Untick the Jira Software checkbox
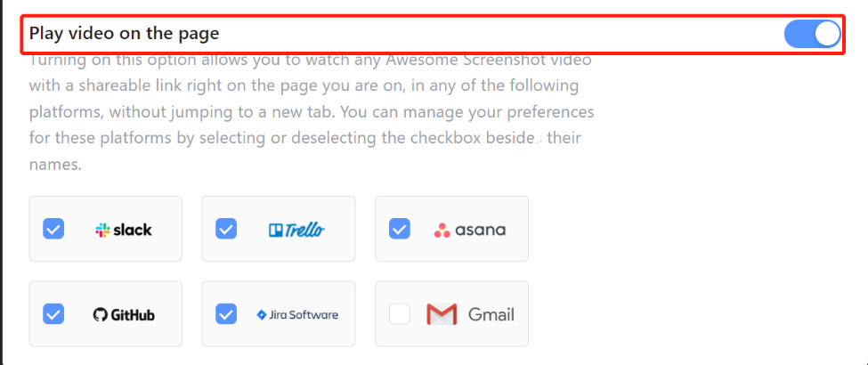This screenshot has height=365, width=868. pos(226,314)
